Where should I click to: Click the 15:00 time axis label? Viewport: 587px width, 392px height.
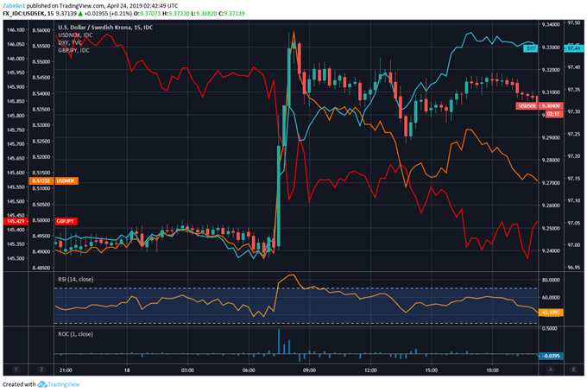point(432,370)
